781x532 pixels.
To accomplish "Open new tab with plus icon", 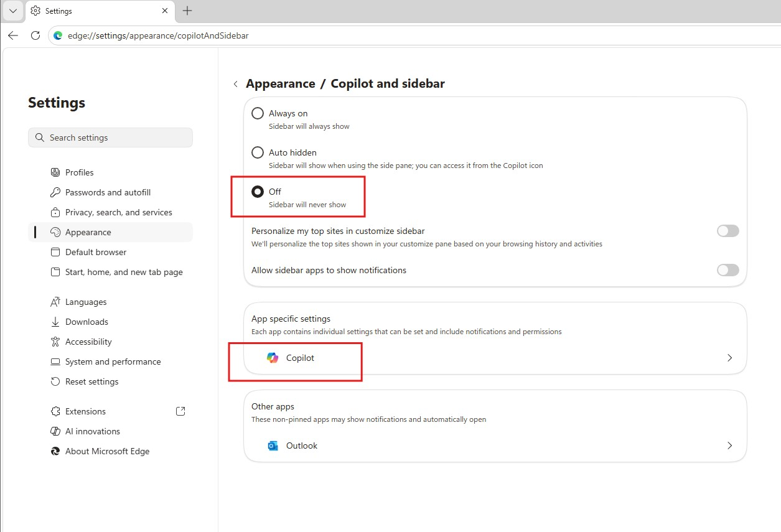I will pyautogui.click(x=187, y=11).
